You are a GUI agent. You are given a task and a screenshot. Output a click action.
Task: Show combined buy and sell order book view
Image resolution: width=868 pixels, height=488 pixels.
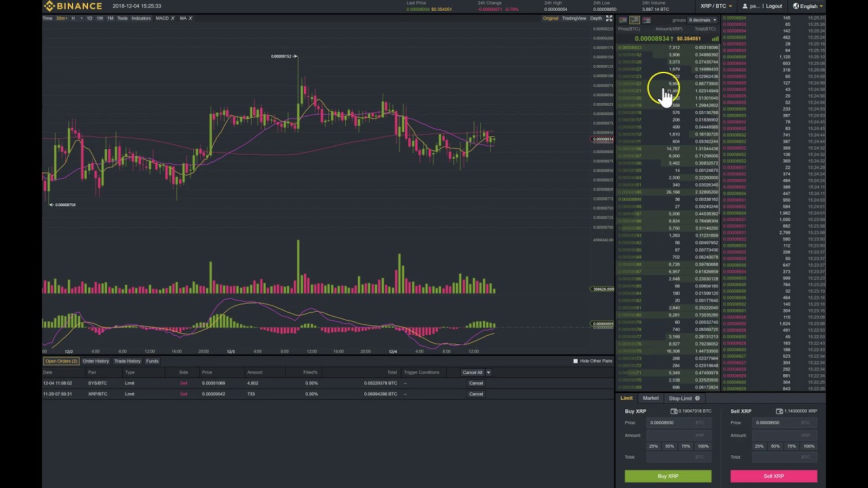[623, 20]
